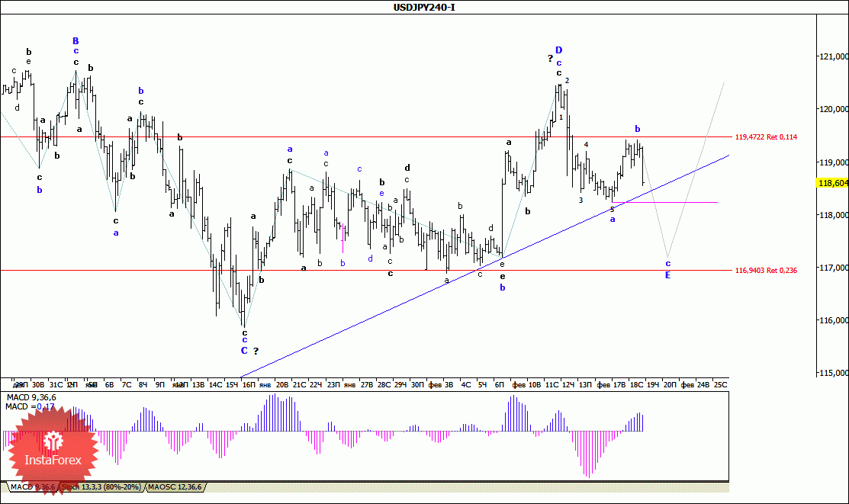Click the USDJPY240-I chart title

point(424,8)
